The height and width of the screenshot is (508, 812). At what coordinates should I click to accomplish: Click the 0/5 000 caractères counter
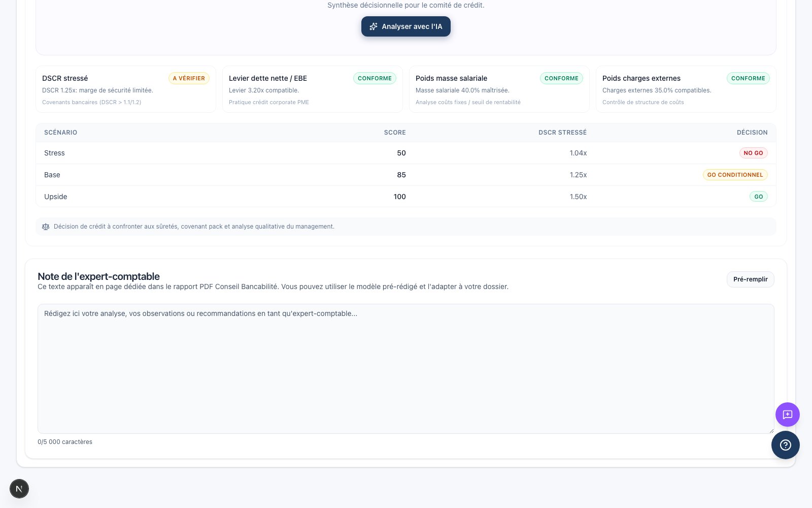click(65, 442)
